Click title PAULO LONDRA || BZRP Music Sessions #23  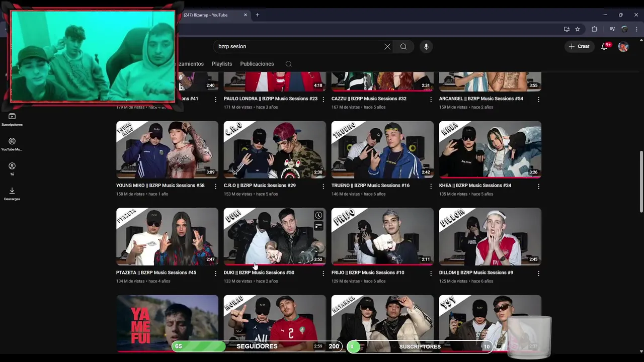[x=271, y=99]
